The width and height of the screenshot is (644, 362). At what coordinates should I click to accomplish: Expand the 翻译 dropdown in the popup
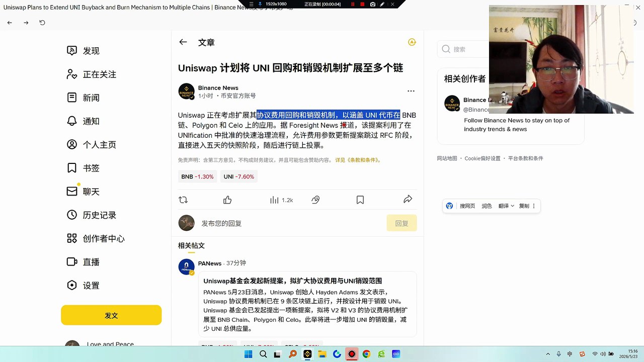506,206
